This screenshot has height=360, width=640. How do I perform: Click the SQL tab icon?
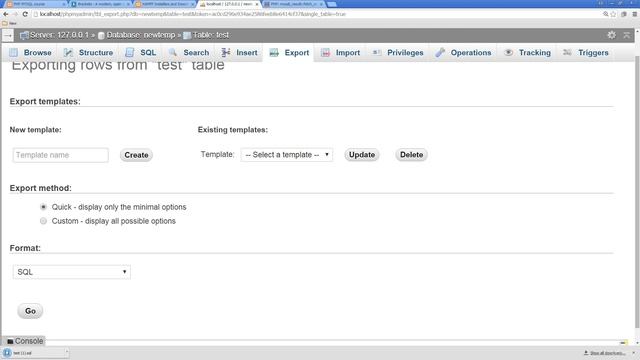coord(129,53)
